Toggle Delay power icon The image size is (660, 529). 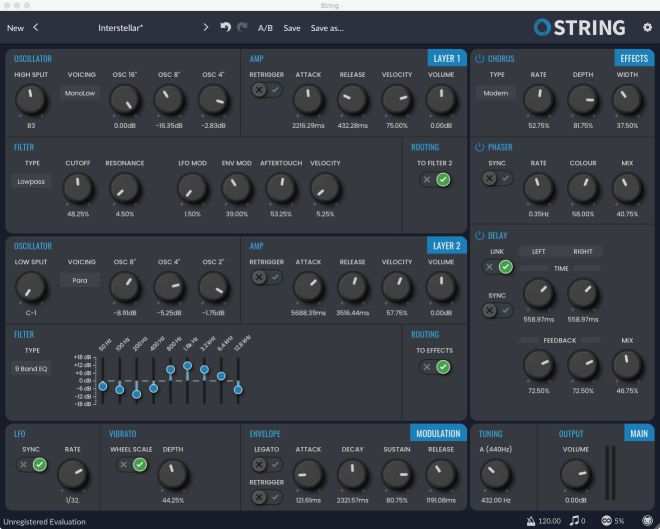[x=479, y=236]
